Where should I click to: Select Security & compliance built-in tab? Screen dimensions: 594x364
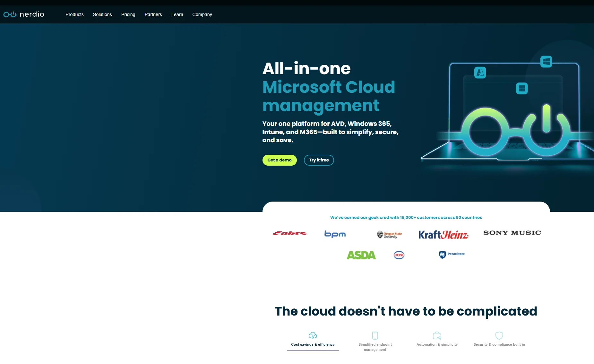coord(499,344)
